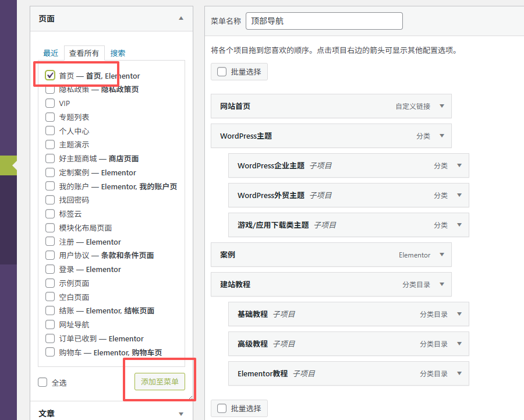
Task: Expand the 网站首页 menu item arrow
Action: point(442,106)
